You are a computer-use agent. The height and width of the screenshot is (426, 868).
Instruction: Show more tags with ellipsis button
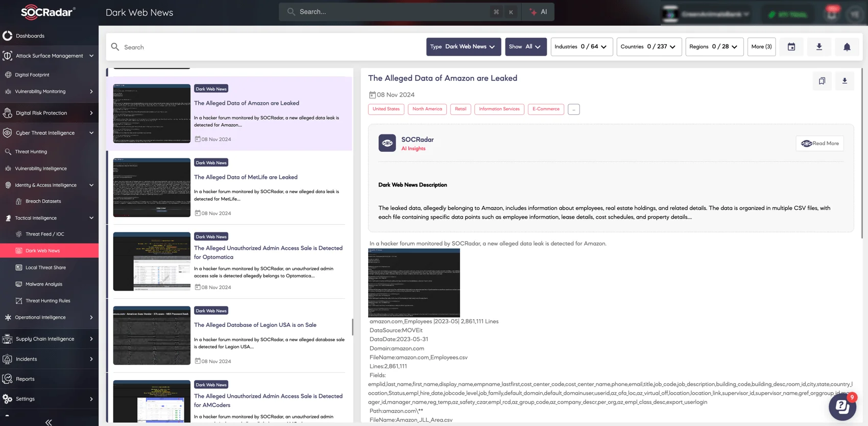pos(574,109)
